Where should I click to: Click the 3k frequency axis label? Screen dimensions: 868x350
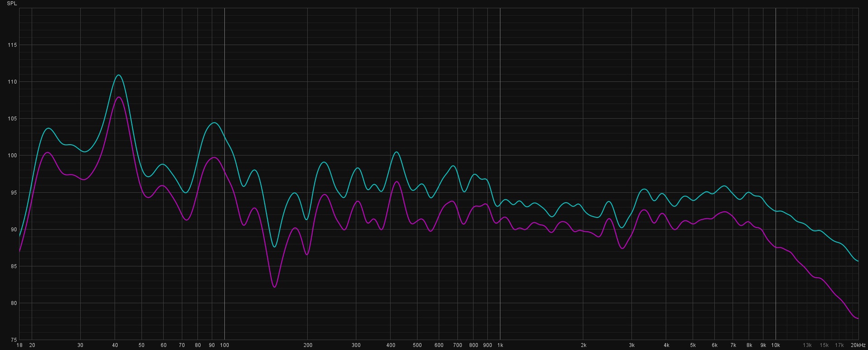click(632, 345)
